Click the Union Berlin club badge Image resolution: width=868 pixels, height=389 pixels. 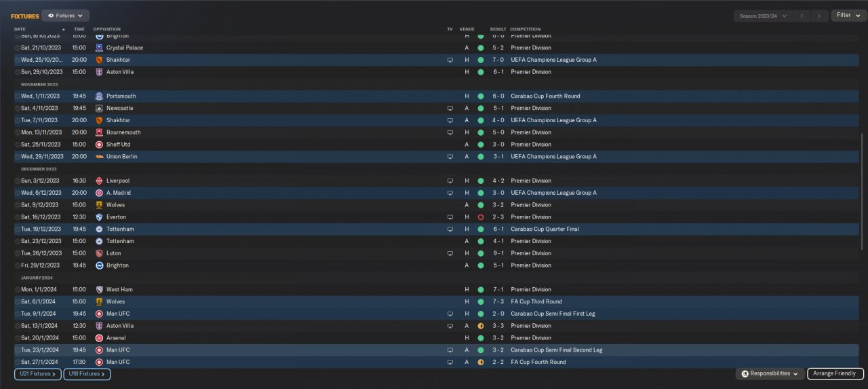click(99, 157)
